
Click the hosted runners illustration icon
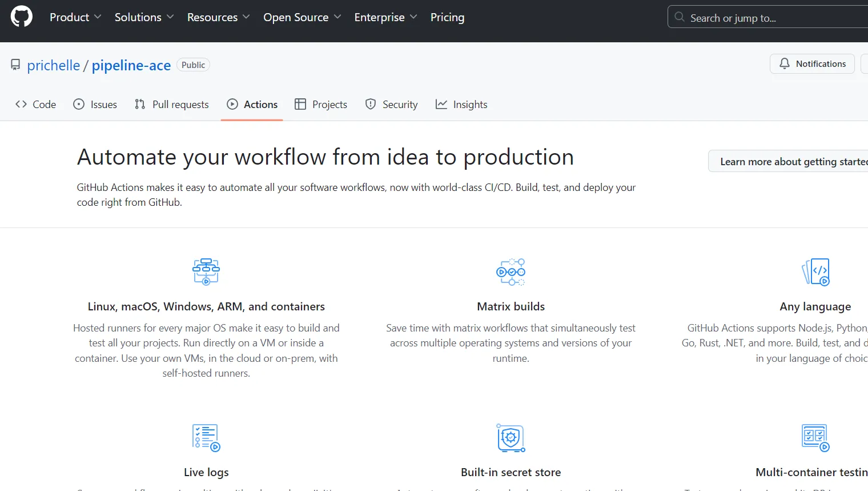click(206, 272)
